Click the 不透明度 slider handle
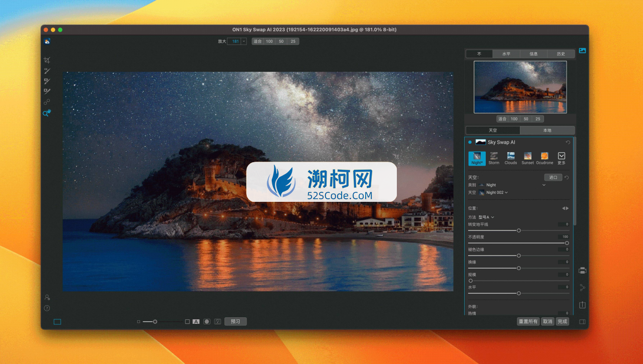643x364 pixels. 567,243
